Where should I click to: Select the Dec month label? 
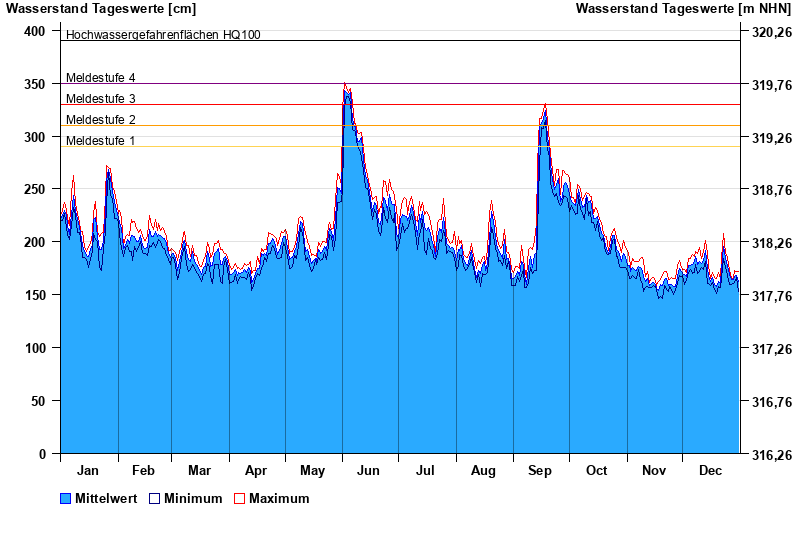[x=710, y=470]
